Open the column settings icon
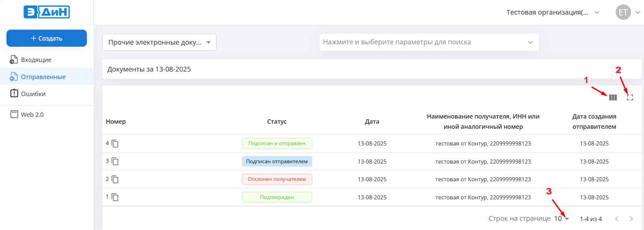 [613, 97]
